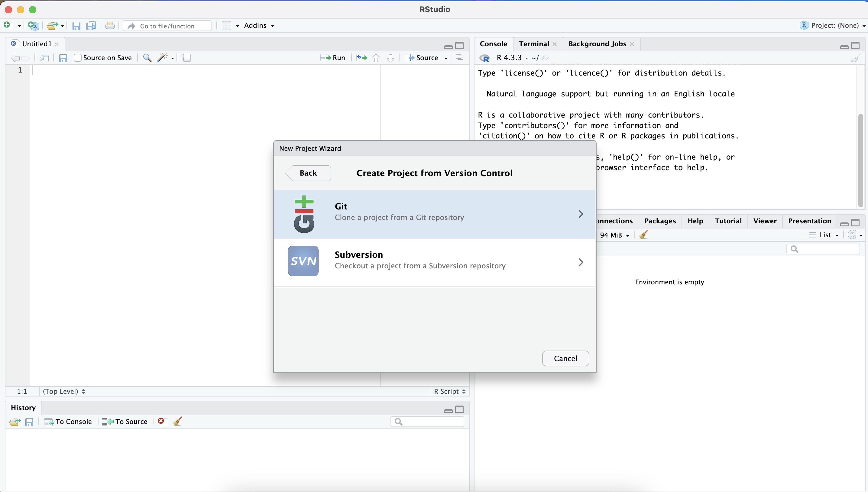Screen dimensions: 868x492
Task: Click the Go to next section down arrow
Action: pyautogui.click(x=390, y=58)
